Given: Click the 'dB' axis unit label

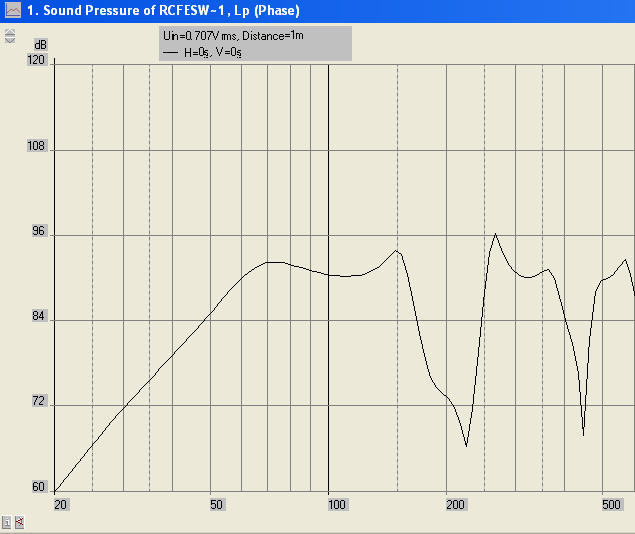Looking at the screenshot, I should tap(40, 45).
